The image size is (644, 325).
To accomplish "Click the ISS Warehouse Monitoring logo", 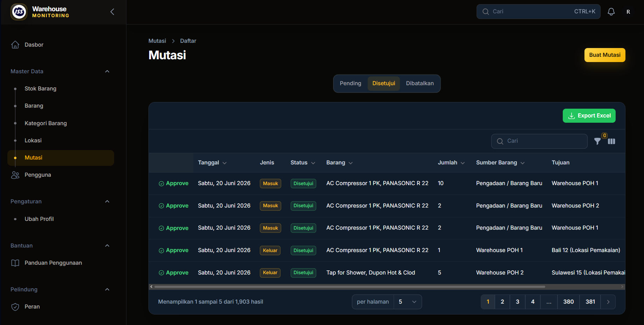I will [19, 12].
